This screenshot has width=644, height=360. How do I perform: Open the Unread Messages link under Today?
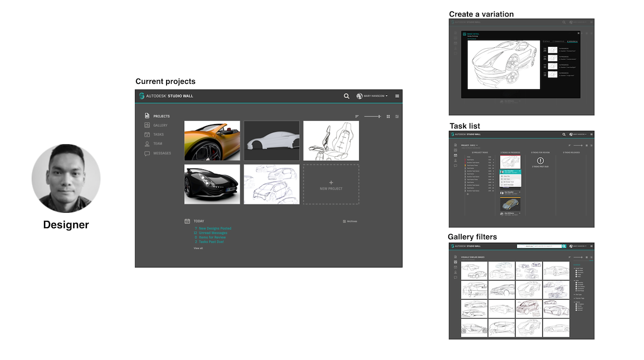[210, 233]
